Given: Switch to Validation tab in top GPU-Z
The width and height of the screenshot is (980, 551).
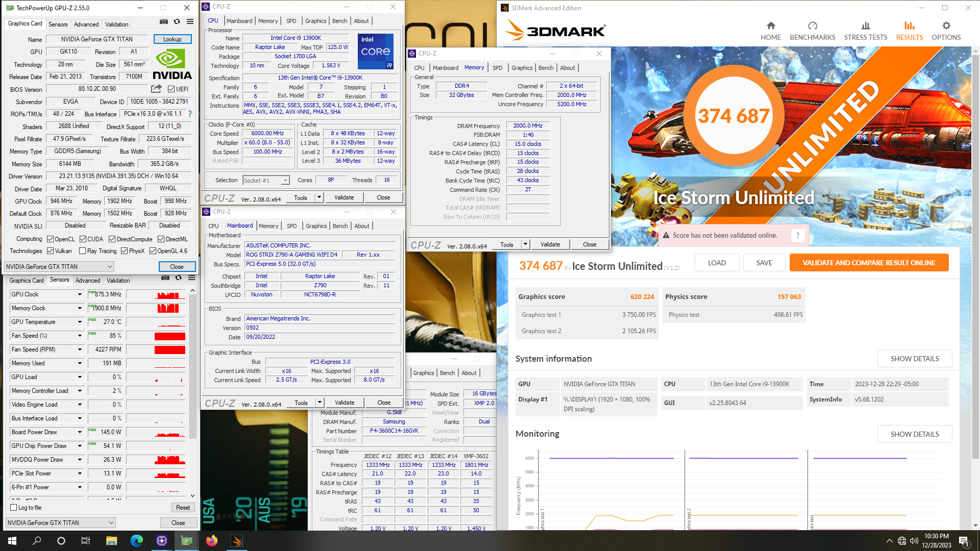Looking at the screenshot, I should tap(116, 24).
